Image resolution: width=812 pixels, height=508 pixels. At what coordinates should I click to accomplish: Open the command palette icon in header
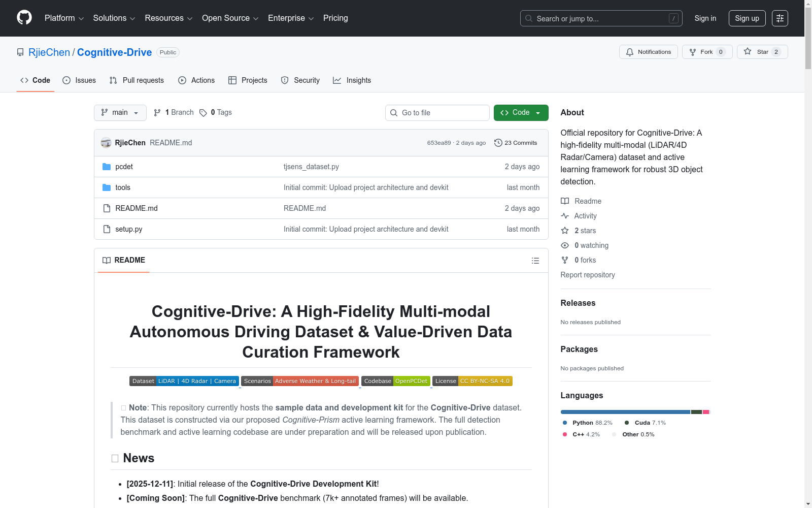pos(780,18)
